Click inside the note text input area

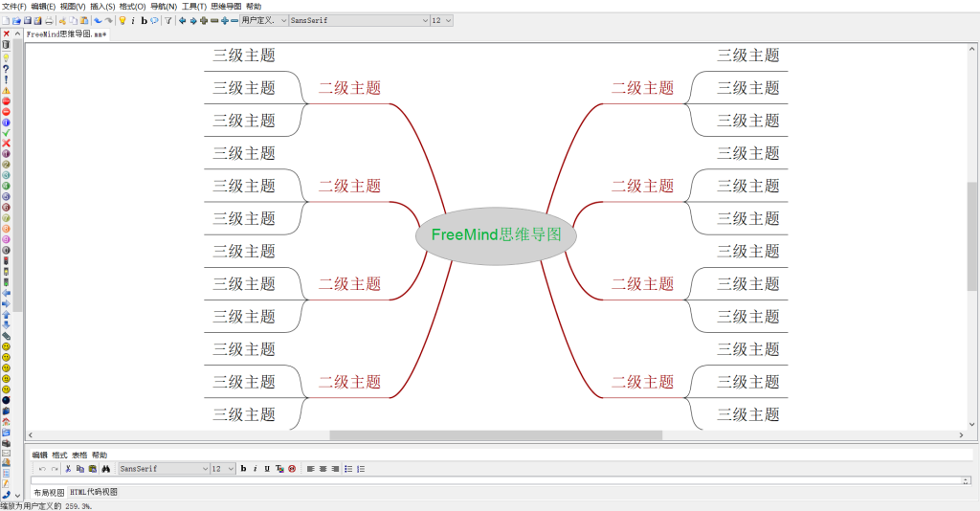click(x=496, y=480)
